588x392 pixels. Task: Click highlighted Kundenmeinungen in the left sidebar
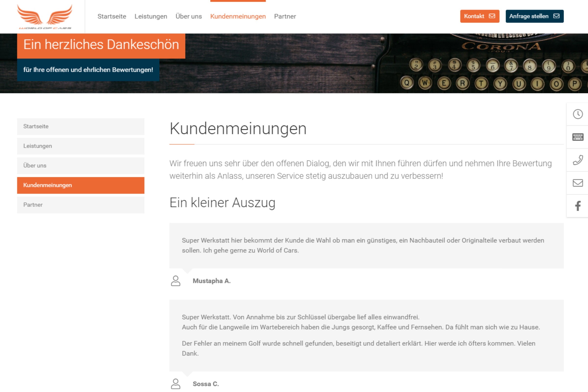(x=81, y=185)
